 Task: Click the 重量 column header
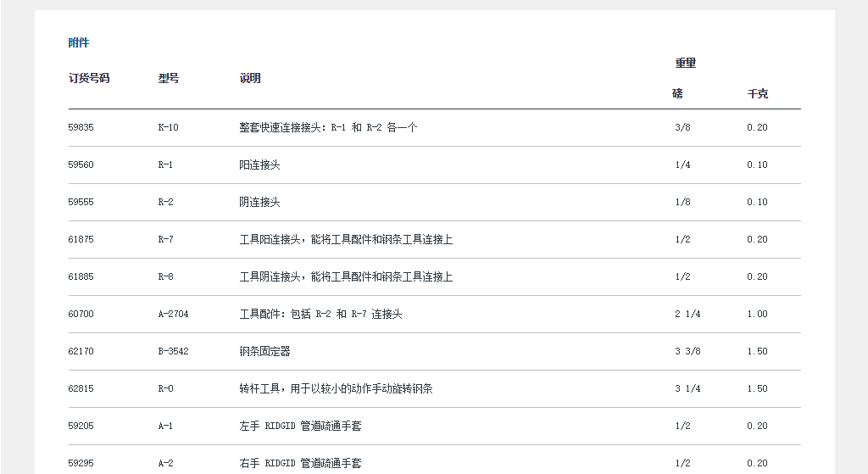(x=686, y=63)
